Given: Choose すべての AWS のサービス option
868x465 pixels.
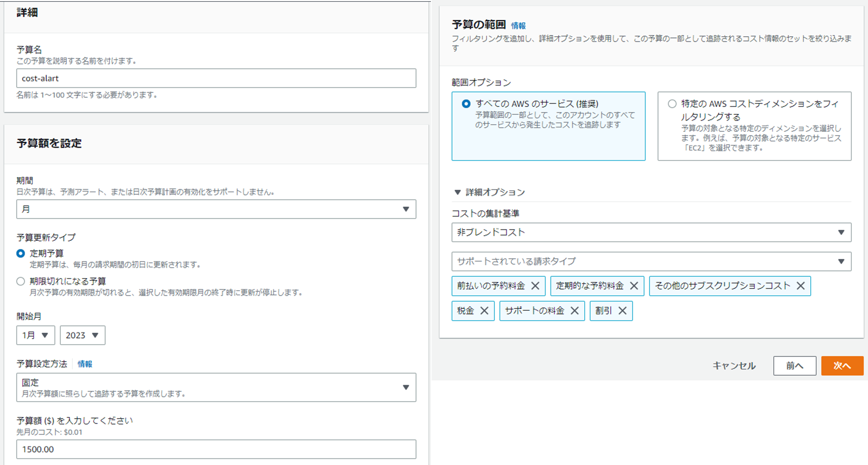Looking at the screenshot, I should [466, 104].
